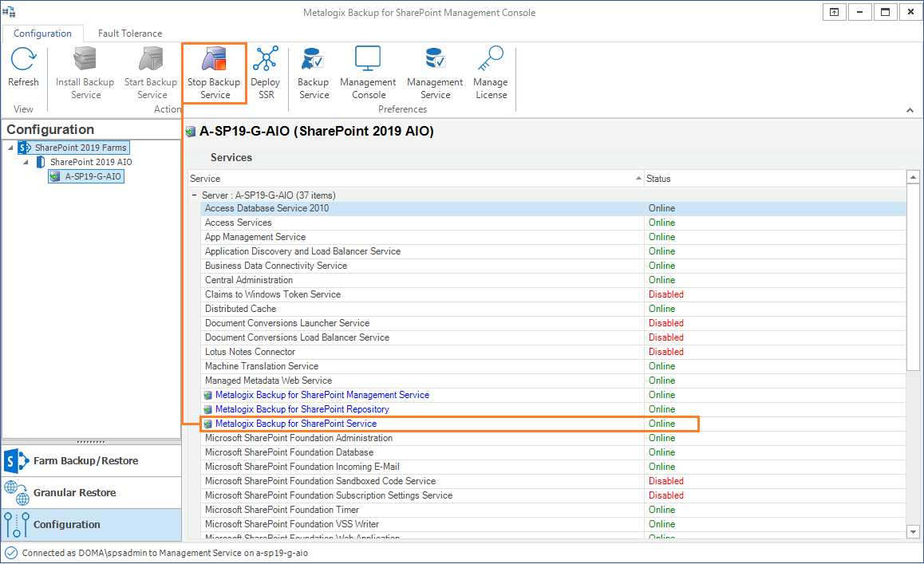The width and height of the screenshot is (924, 564).
Task: Collapse SharePoint 2019 AIO tree node
Action: point(26,161)
